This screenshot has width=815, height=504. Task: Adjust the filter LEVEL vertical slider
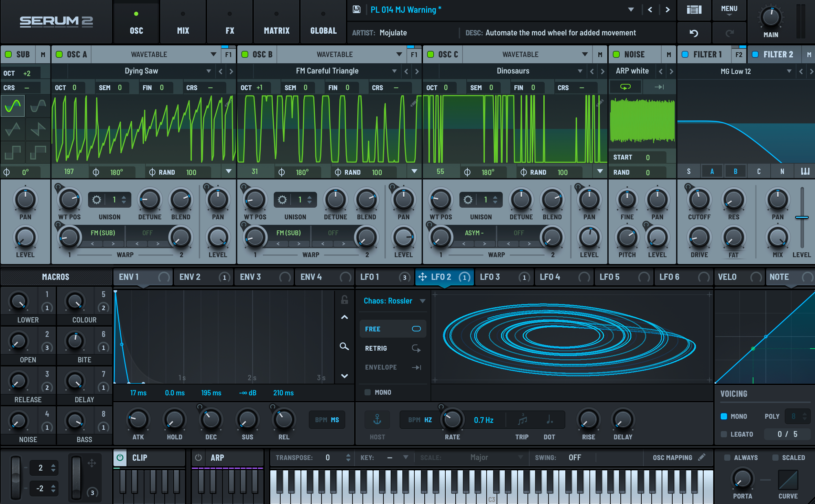coord(802,217)
